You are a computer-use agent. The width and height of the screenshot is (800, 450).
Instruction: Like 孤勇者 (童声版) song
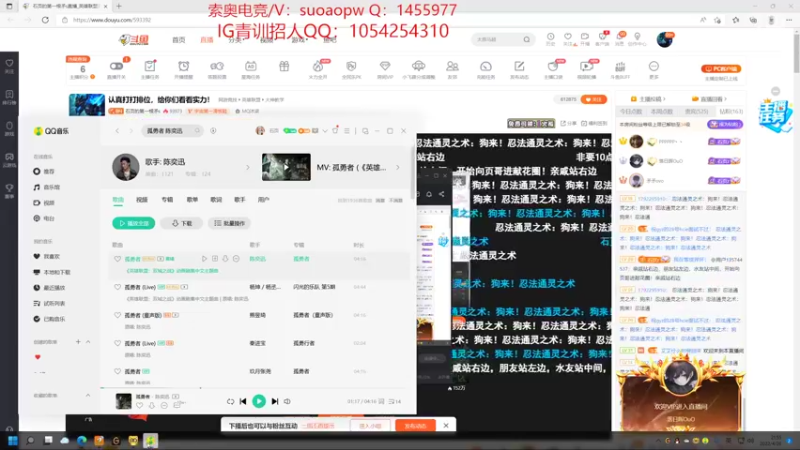coord(117,315)
